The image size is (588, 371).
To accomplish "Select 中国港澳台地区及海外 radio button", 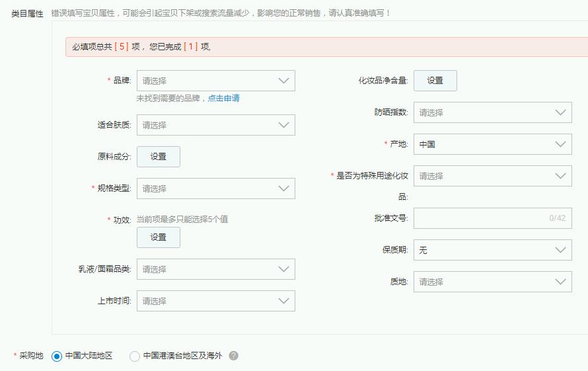I will click(x=135, y=356).
